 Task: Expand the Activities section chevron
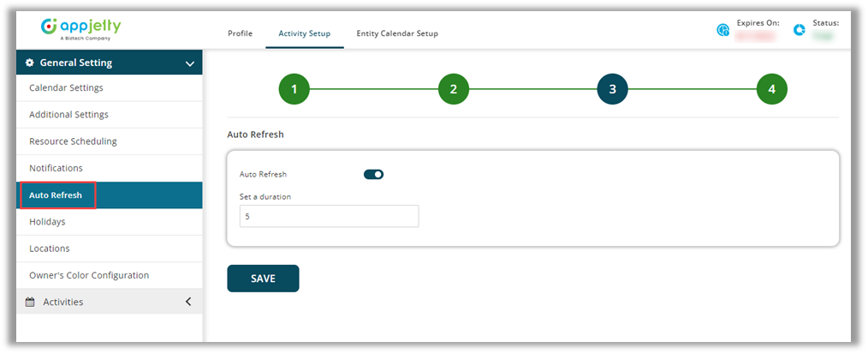tap(188, 302)
